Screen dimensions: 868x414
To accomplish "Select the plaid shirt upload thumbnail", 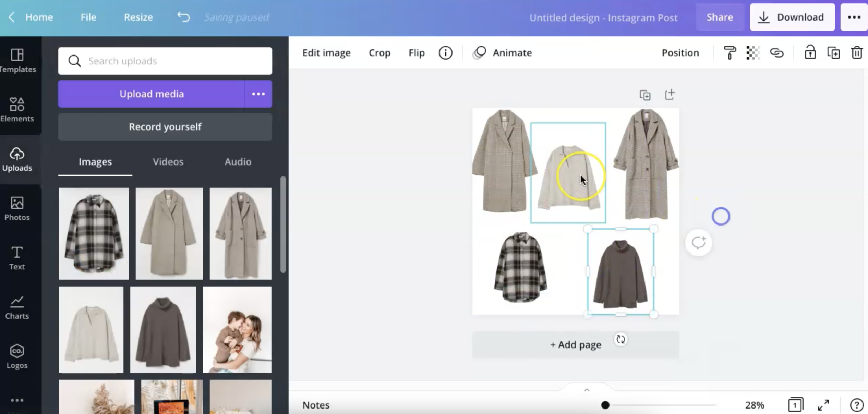I will [94, 233].
